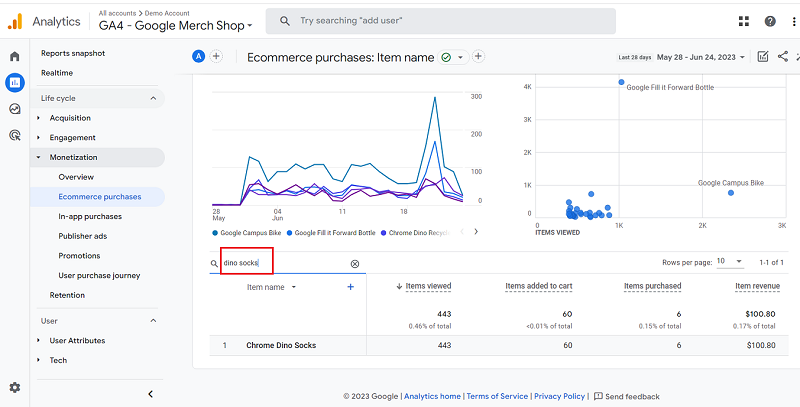Click the Google Campus Bike legend swatch

click(x=214, y=233)
